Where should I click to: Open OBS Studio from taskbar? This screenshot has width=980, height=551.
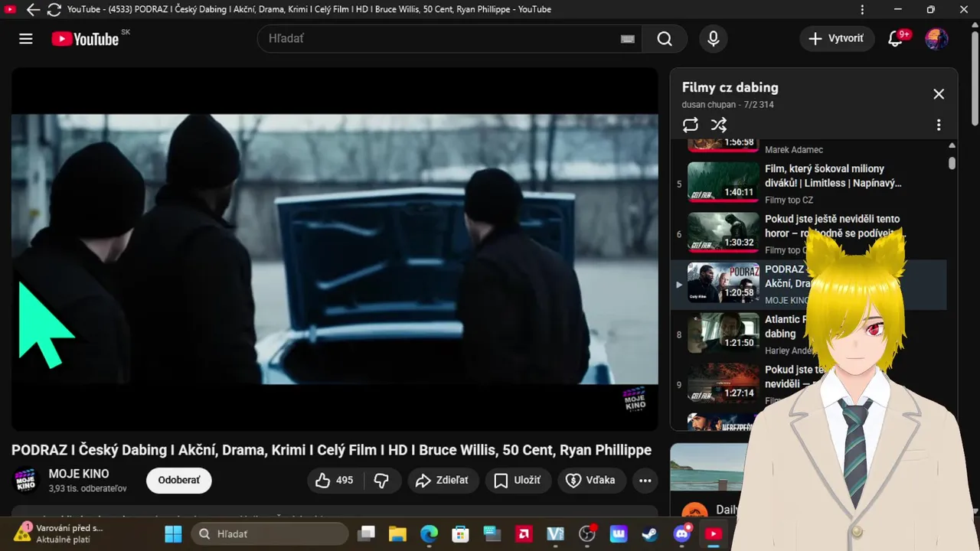587,534
